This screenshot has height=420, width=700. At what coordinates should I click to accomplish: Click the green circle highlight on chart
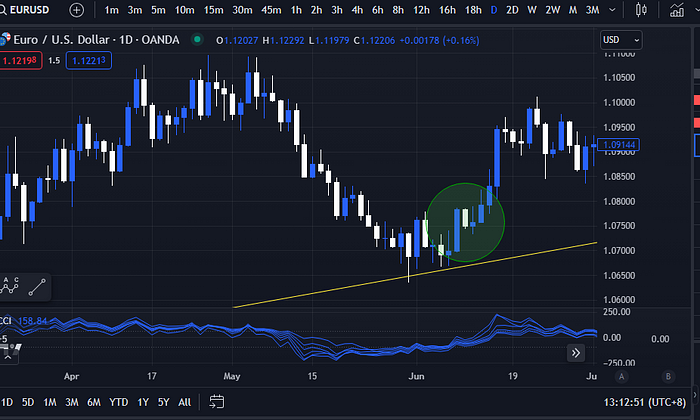(x=465, y=221)
